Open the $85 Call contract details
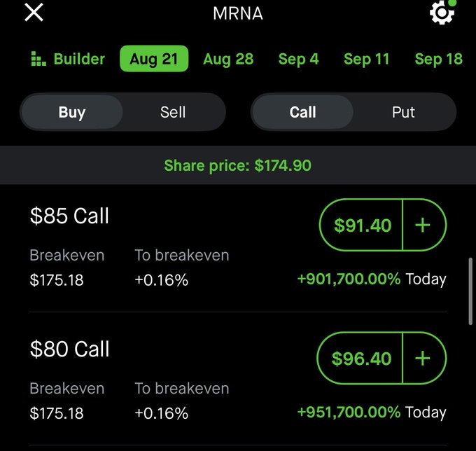The image size is (476, 451). tap(69, 216)
